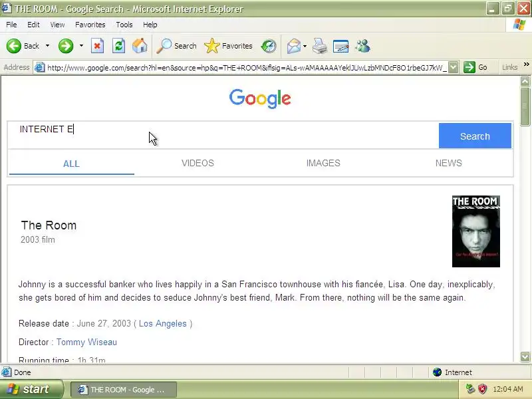Viewport: 532px width, 399px height.
Task: Click the scrollbar up arrow
Action: [525, 81]
